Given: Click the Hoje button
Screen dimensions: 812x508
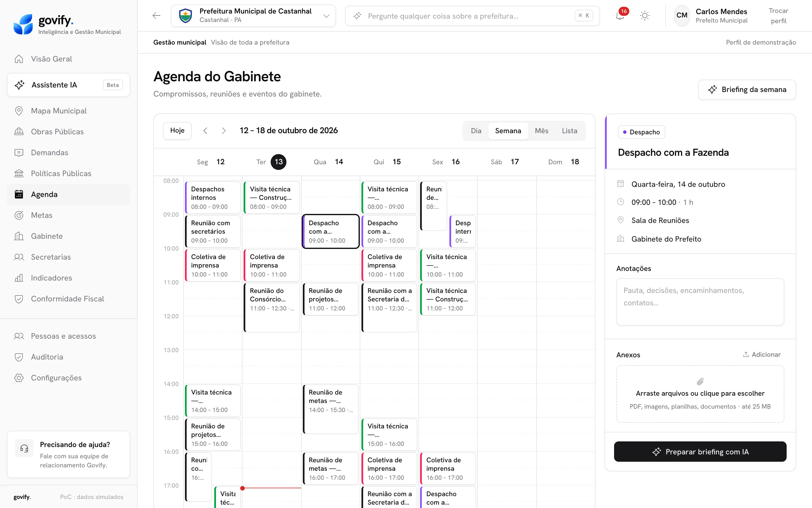Looking at the screenshot, I should coord(177,131).
